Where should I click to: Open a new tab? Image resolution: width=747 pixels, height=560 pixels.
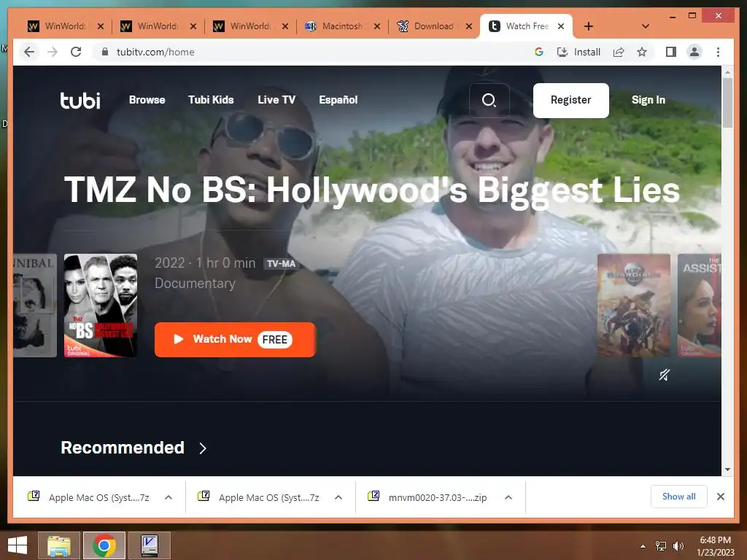[589, 26]
